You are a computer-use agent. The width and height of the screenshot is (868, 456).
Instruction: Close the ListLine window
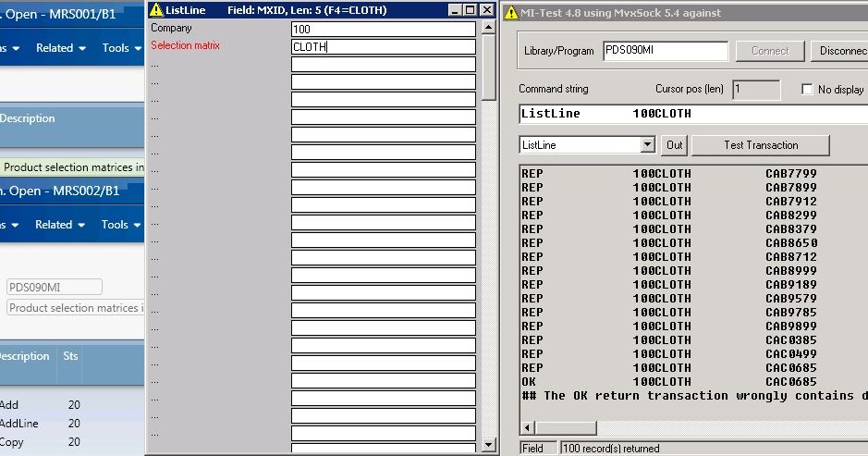pos(486,10)
